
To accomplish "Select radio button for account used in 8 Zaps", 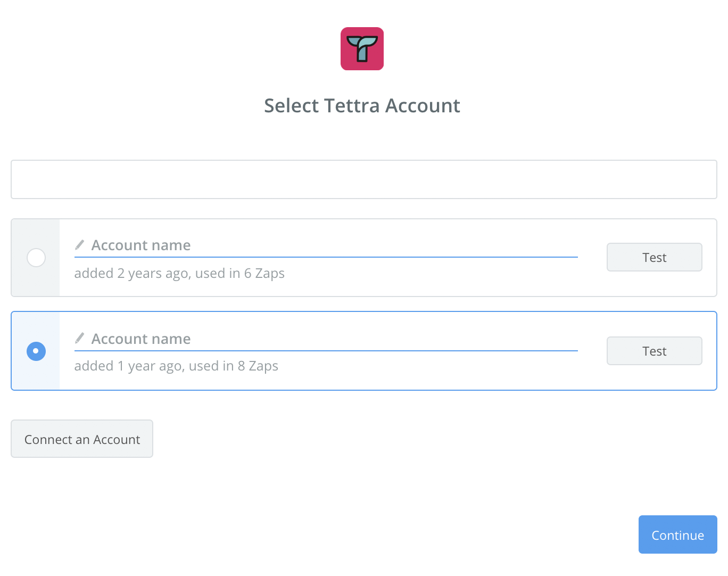I will 36,351.
